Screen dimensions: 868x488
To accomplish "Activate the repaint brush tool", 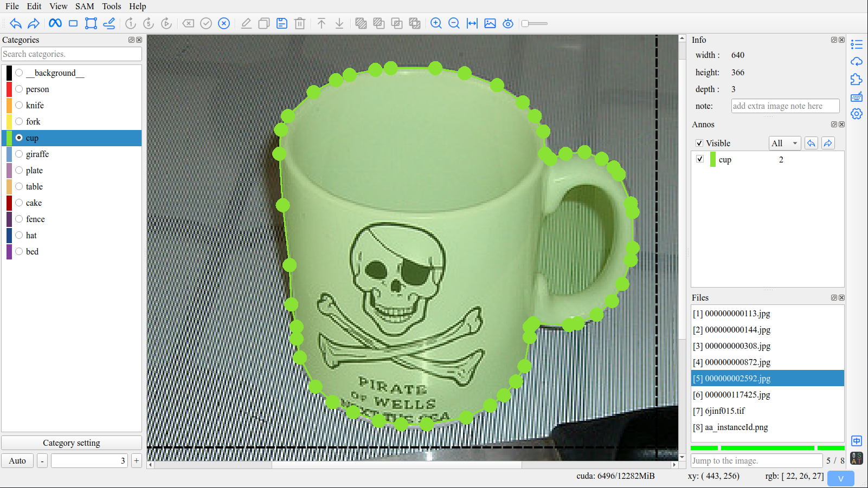I will (x=109, y=23).
